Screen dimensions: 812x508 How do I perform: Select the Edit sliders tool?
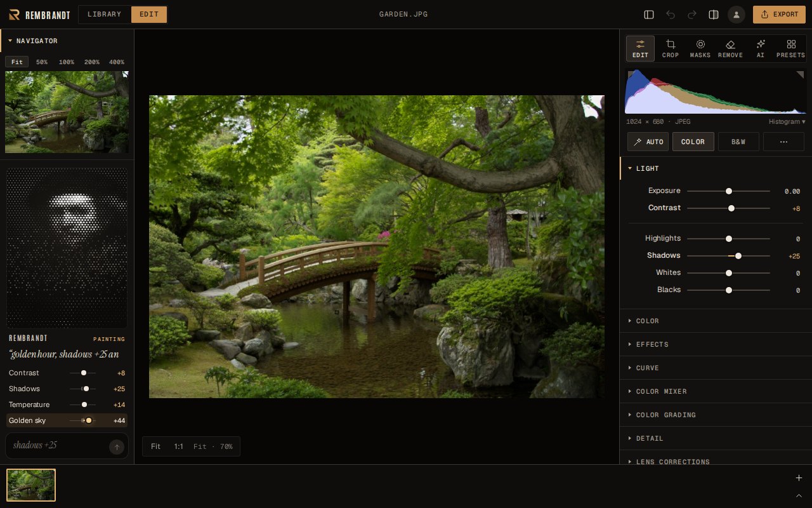(x=640, y=48)
